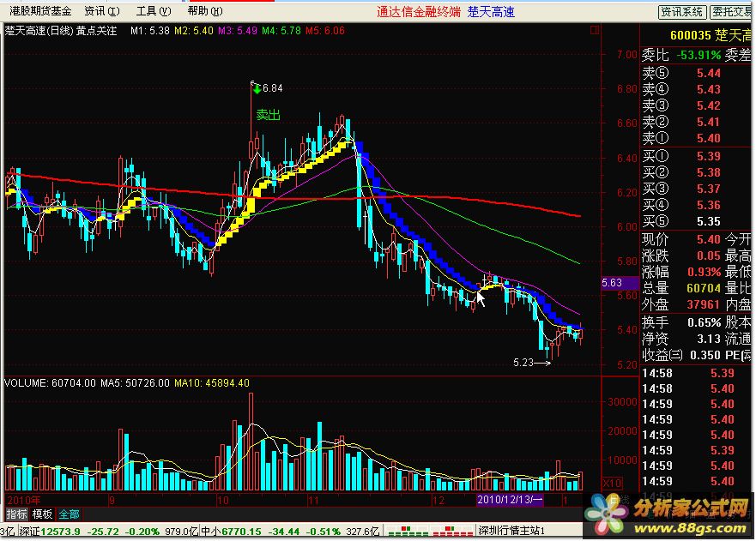Select the 买① 5.39 order row
Image resolution: width=756 pixels, height=541 pixels.
tap(697, 157)
